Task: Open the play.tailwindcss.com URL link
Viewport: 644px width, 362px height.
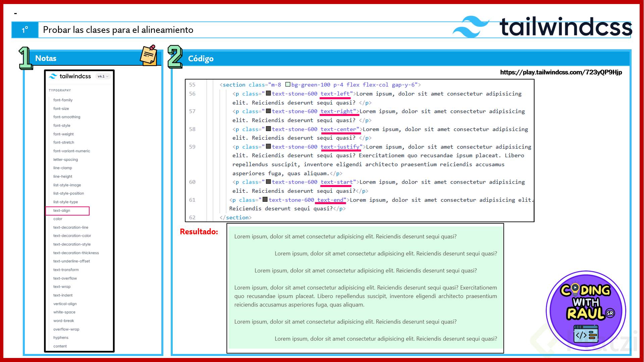Action: click(561, 72)
